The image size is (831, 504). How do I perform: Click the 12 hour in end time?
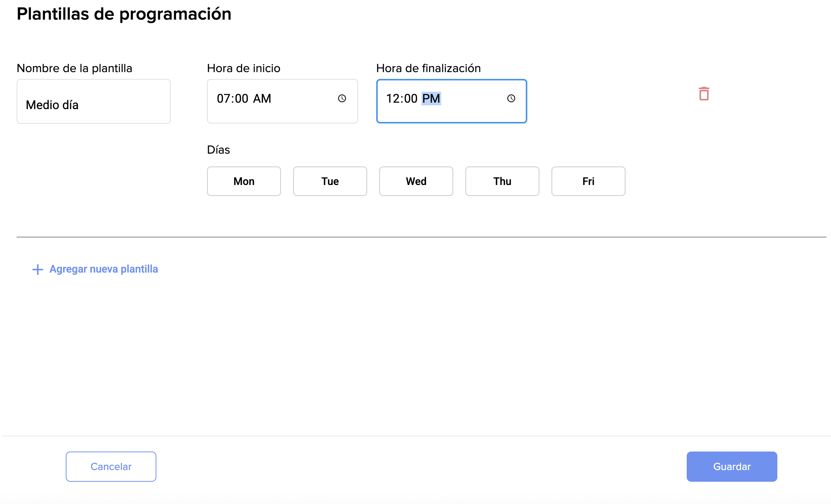pos(392,99)
